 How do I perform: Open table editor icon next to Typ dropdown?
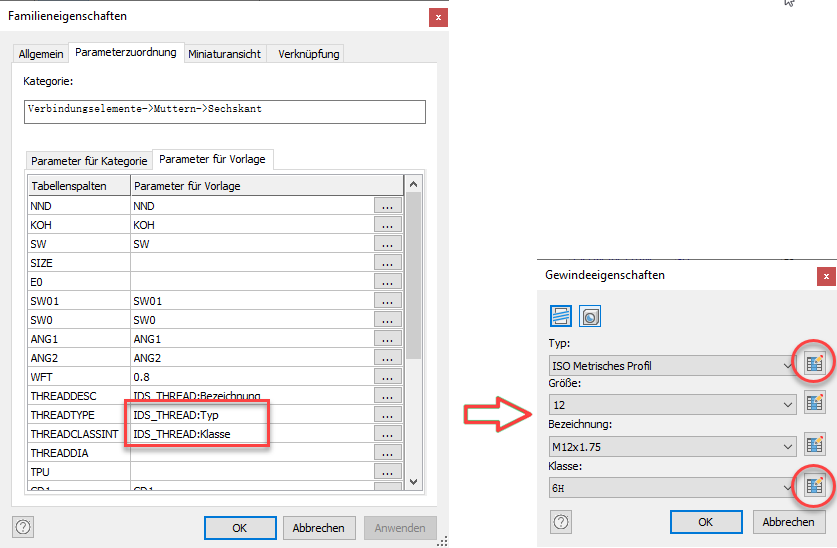point(815,364)
